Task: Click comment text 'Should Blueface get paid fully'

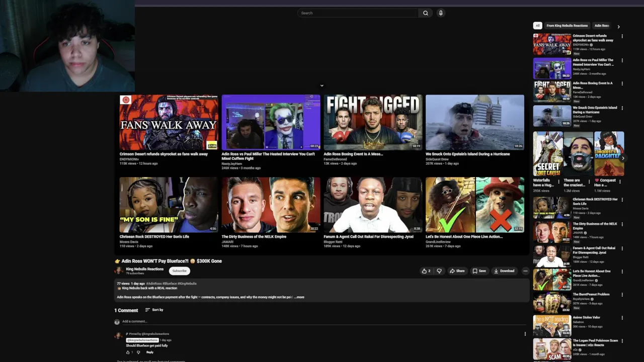Action: click(147, 346)
